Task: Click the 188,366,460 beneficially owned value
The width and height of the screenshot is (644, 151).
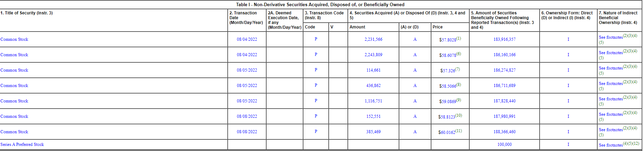Action: click(504, 132)
